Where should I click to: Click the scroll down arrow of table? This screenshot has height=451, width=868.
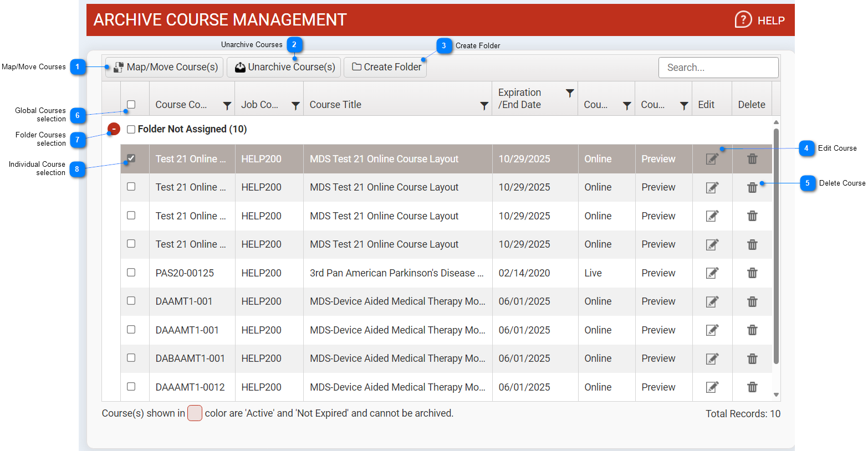tap(776, 395)
